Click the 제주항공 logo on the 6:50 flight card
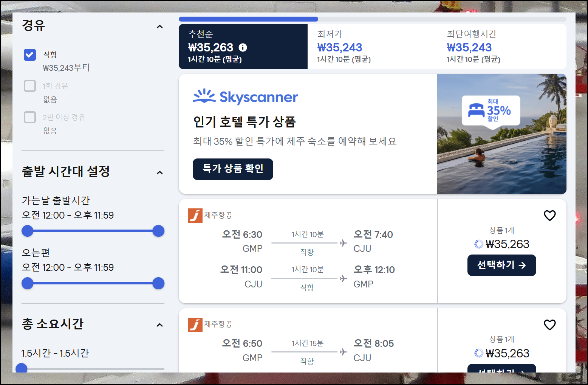The width and height of the screenshot is (588, 385). point(195,324)
